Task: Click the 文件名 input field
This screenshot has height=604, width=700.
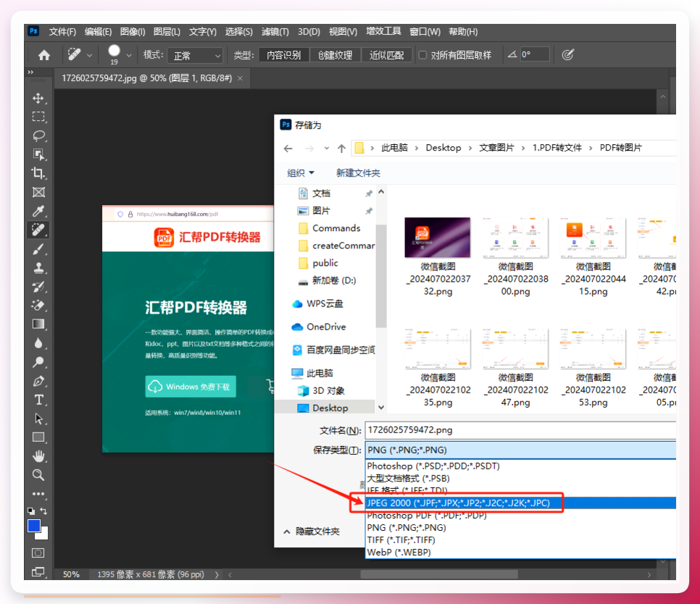Action: (x=520, y=430)
